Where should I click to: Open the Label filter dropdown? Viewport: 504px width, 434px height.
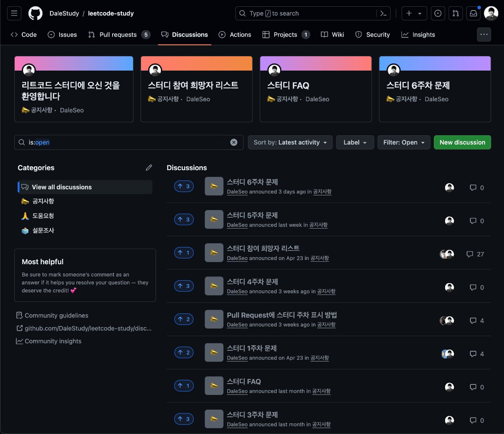pos(355,142)
